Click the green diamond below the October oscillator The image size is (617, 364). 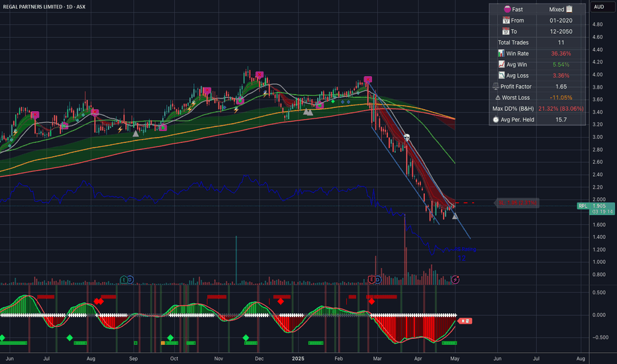point(170,338)
